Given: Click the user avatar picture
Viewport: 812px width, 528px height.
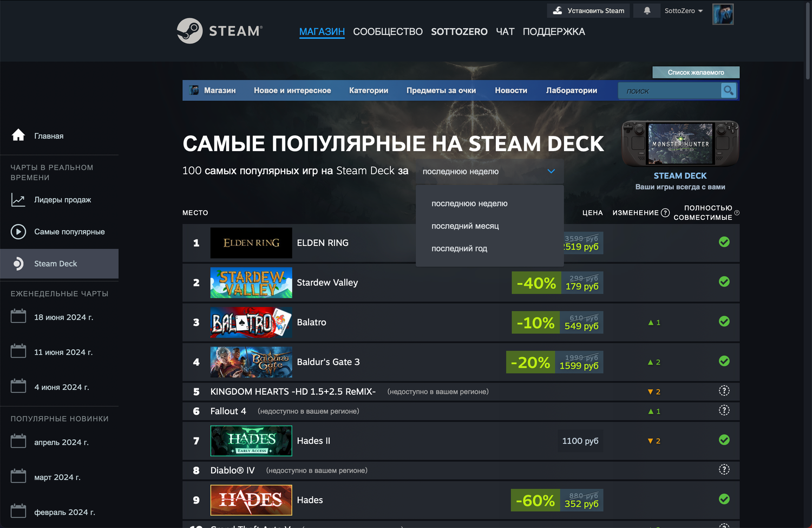Looking at the screenshot, I should coord(723,14).
